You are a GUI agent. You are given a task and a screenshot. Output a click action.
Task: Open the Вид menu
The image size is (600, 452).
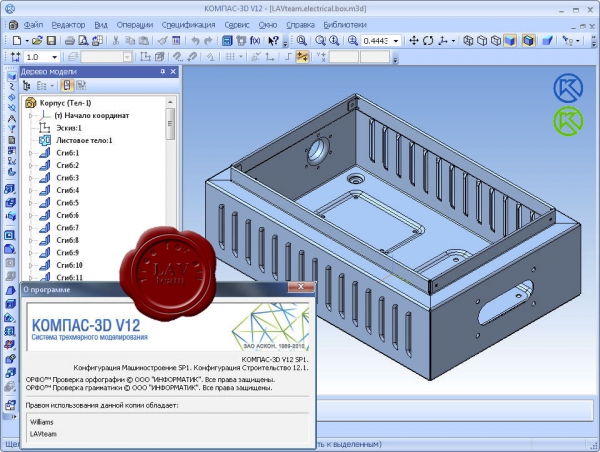pyautogui.click(x=101, y=25)
